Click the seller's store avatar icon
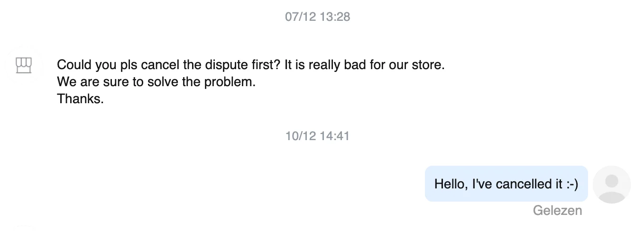 pos(24,65)
